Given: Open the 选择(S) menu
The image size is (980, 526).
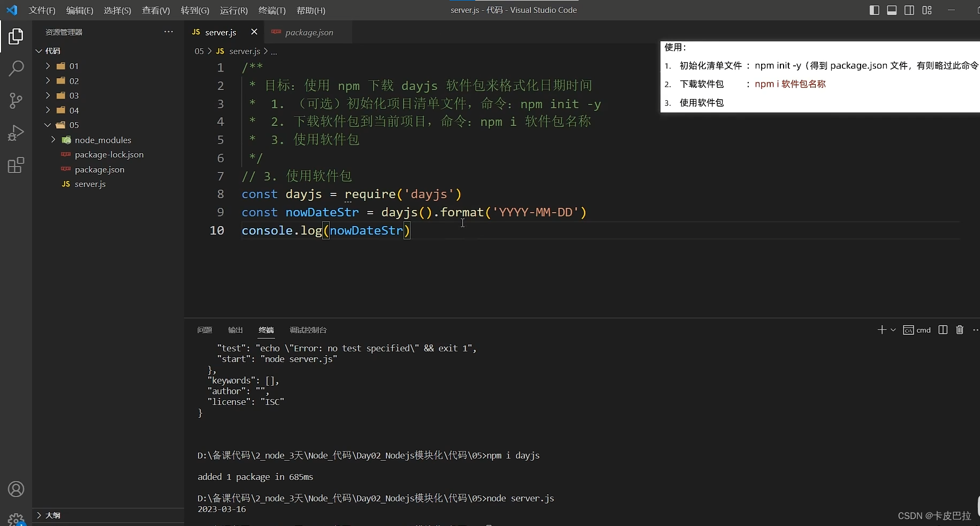Looking at the screenshot, I should (x=117, y=10).
